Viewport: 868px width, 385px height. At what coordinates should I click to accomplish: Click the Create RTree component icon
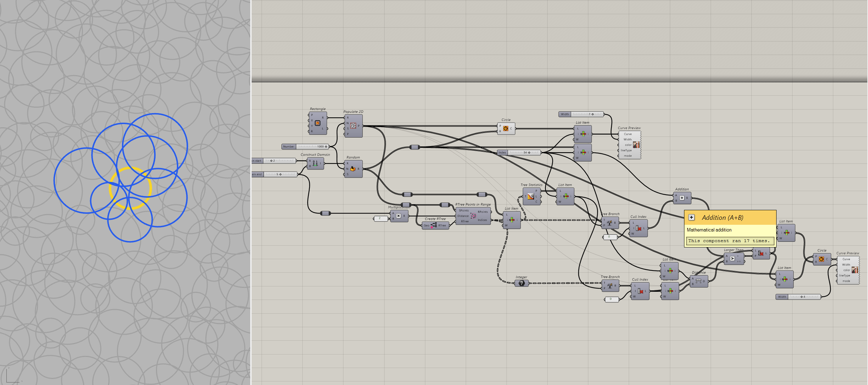click(433, 225)
